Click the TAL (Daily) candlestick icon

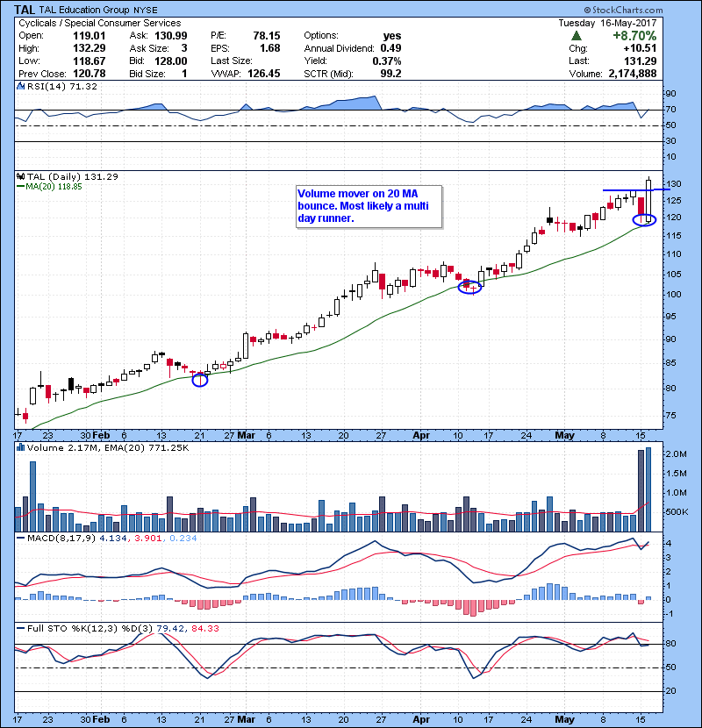(x=20, y=176)
